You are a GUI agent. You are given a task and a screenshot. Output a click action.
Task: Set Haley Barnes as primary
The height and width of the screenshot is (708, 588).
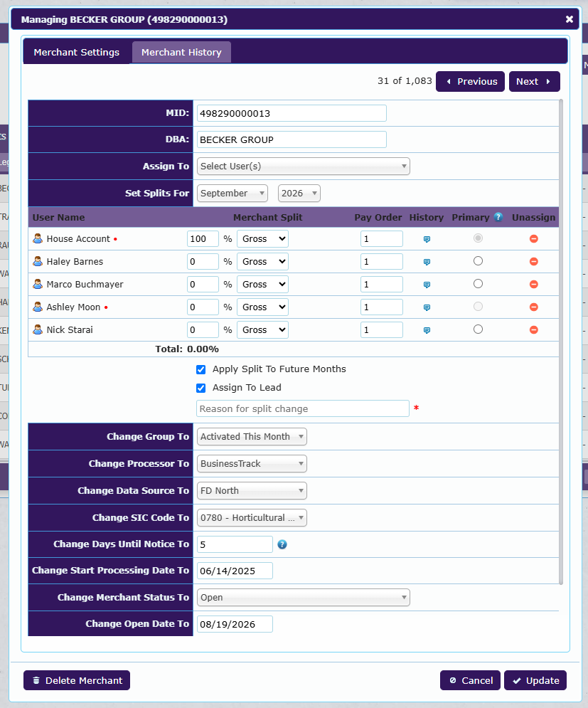(478, 261)
